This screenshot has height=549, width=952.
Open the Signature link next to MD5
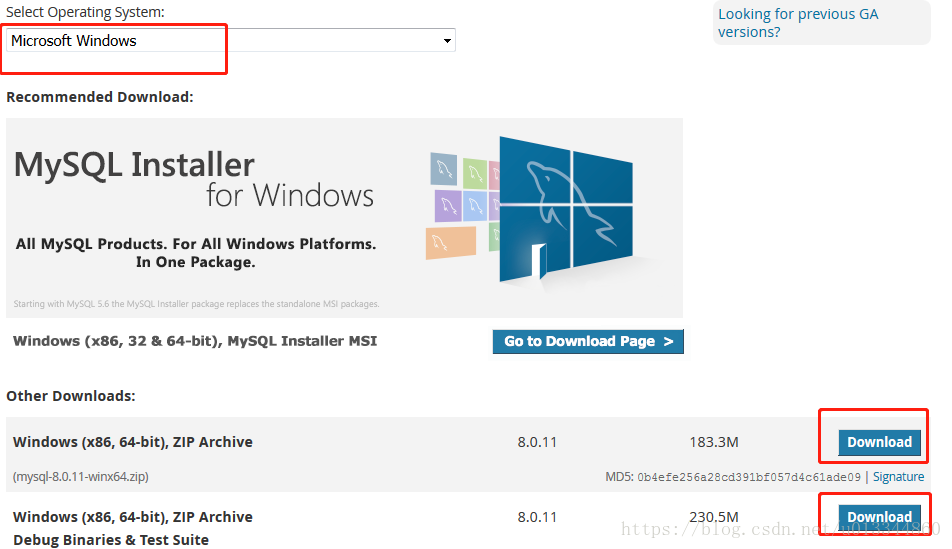pyautogui.click(x=899, y=477)
